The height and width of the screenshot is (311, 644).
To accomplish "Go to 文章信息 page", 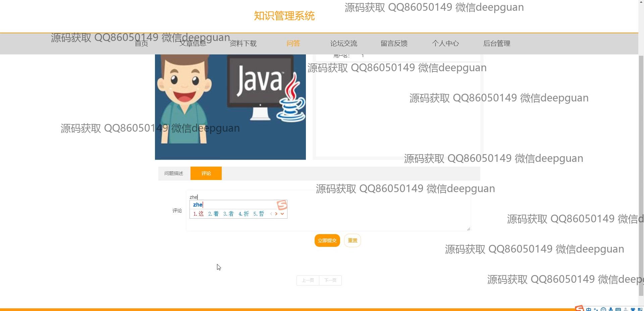I will pyautogui.click(x=193, y=43).
